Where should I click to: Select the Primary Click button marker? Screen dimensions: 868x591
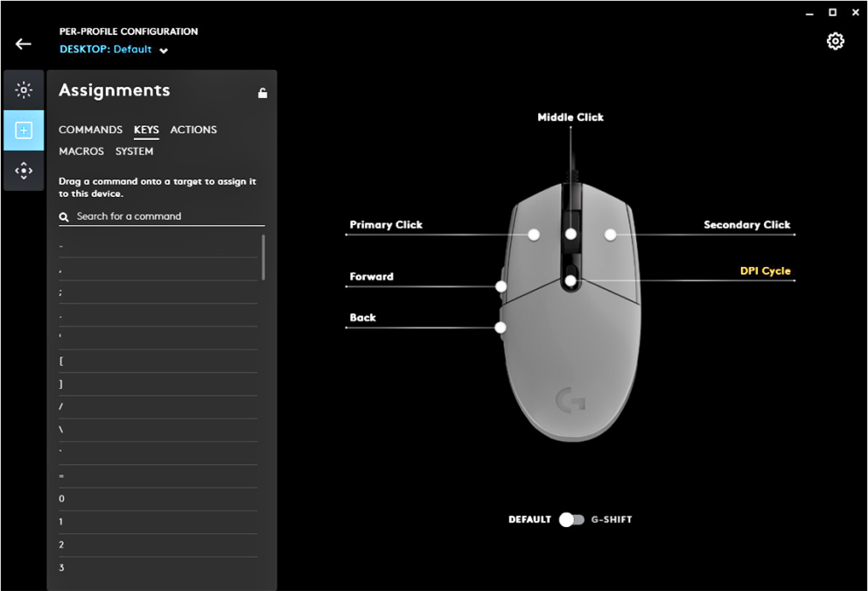tap(534, 235)
